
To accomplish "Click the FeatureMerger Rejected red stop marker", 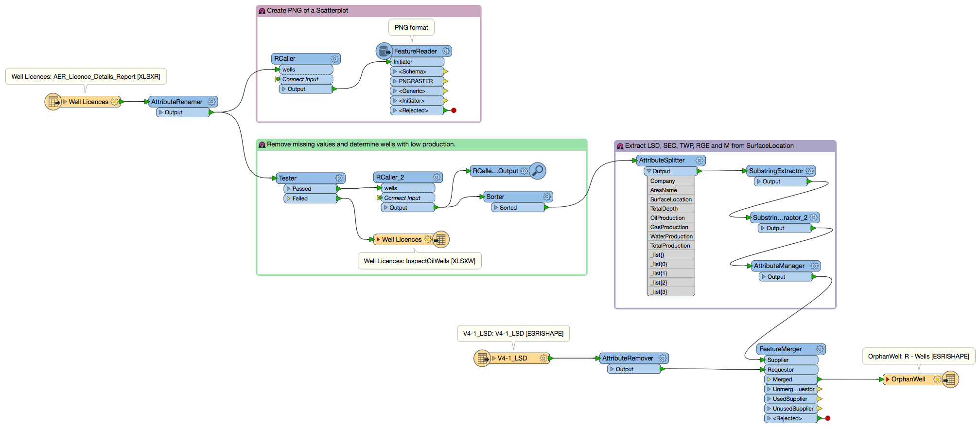I will pyautogui.click(x=828, y=418).
